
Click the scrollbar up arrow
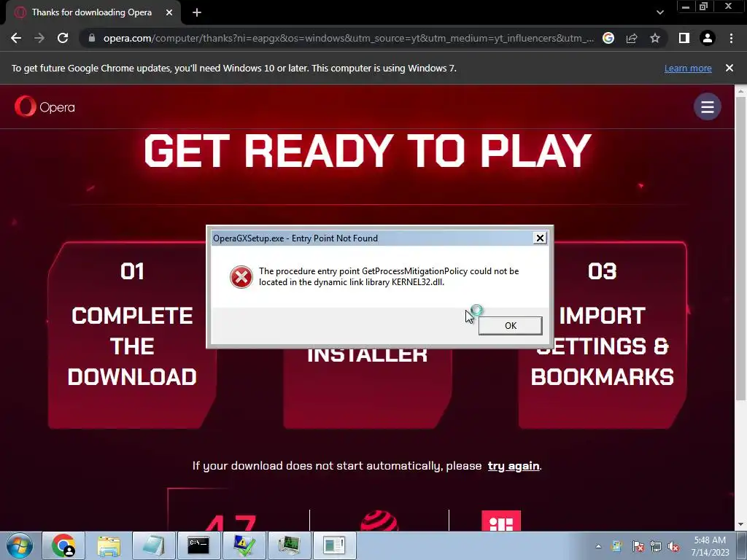click(740, 90)
